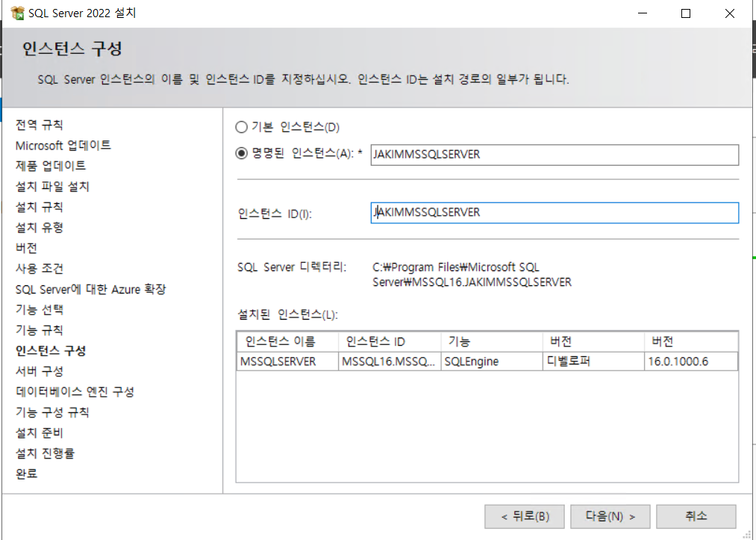Click the SQL Server에 대한 Azure 확장 step

pos(90,289)
